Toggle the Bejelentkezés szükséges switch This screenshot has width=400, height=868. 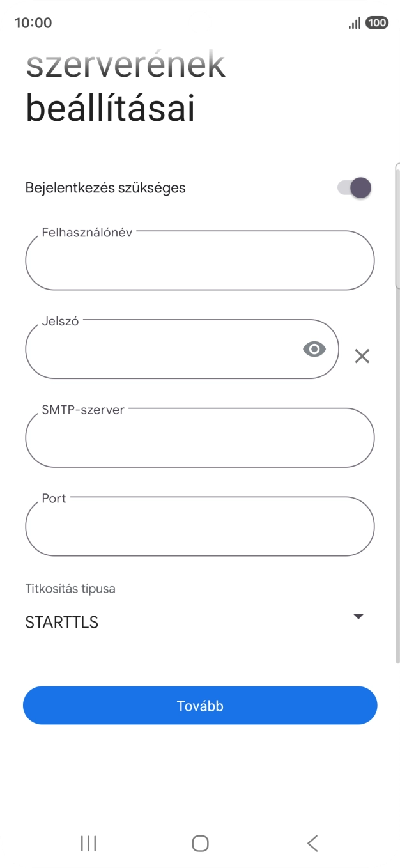coord(355,188)
